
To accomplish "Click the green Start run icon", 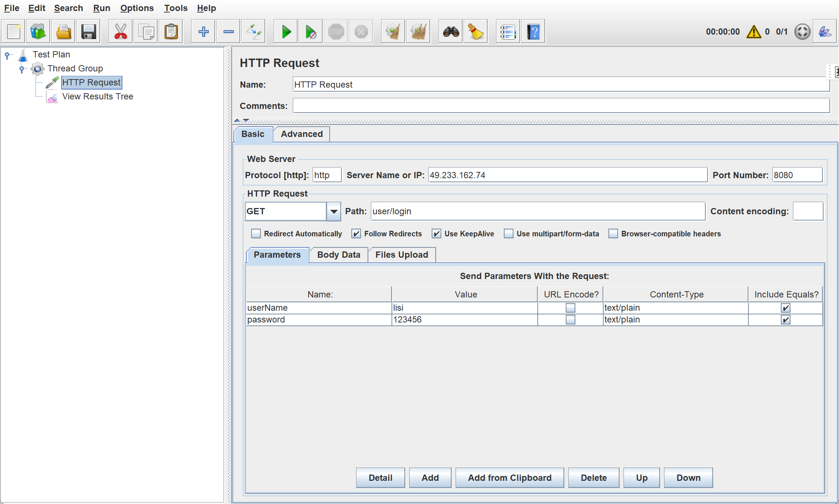I will point(286,32).
